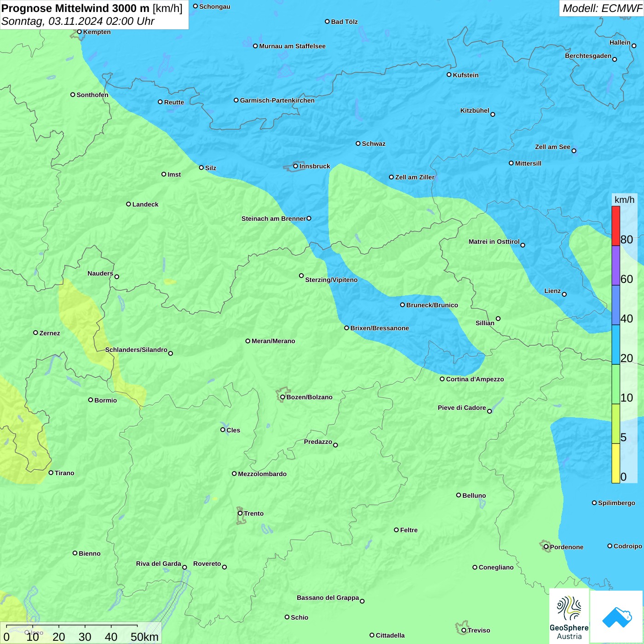Viewport: 644px width, 644px height.
Task: Pick the dark blue 40–60 km/h legend band
Action: [615, 305]
